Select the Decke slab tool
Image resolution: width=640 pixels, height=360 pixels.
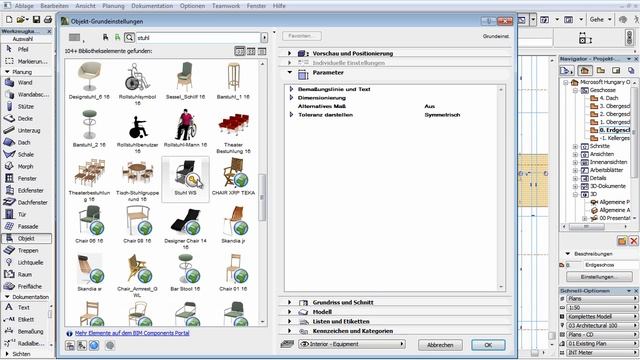coord(26,118)
